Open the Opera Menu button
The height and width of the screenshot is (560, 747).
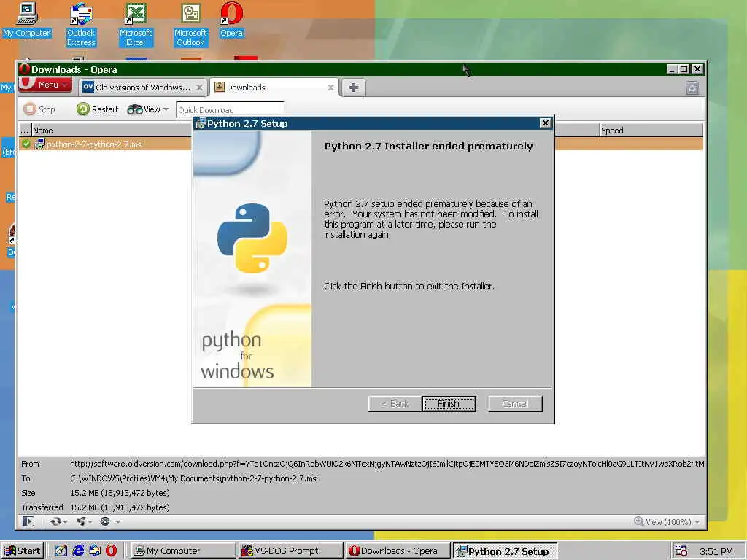[45, 85]
